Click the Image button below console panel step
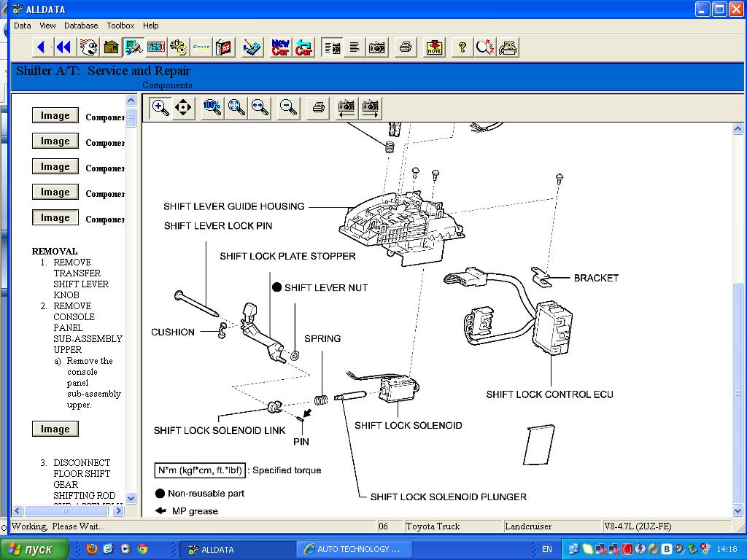The width and height of the screenshot is (747, 560). pyautogui.click(x=55, y=429)
